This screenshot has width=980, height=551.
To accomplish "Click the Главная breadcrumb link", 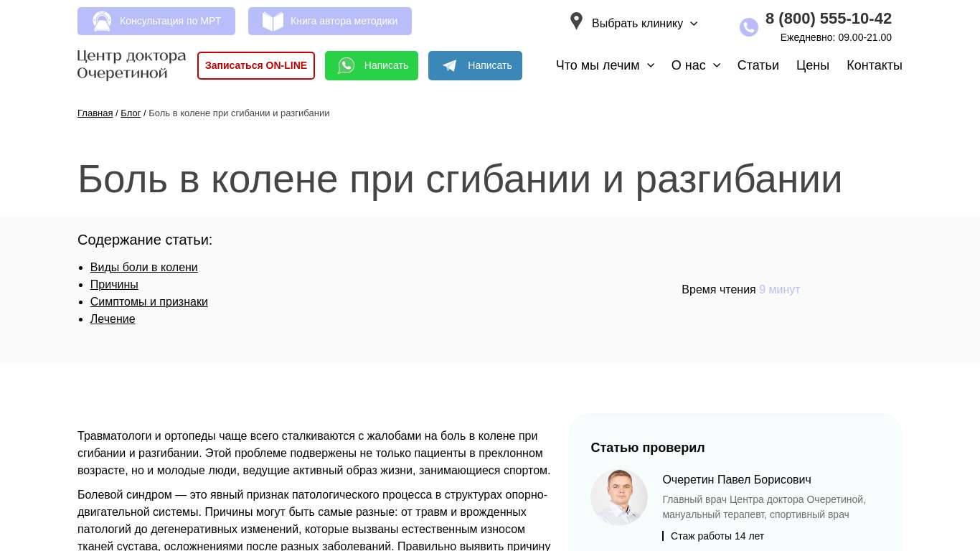I will [x=95, y=113].
